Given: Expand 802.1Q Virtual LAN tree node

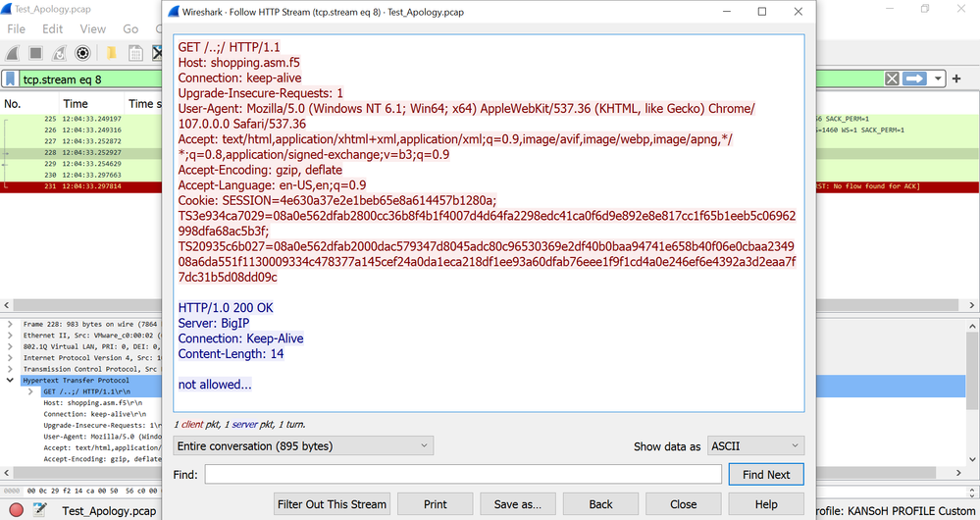Looking at the screenshot, I should pos(10,346).
